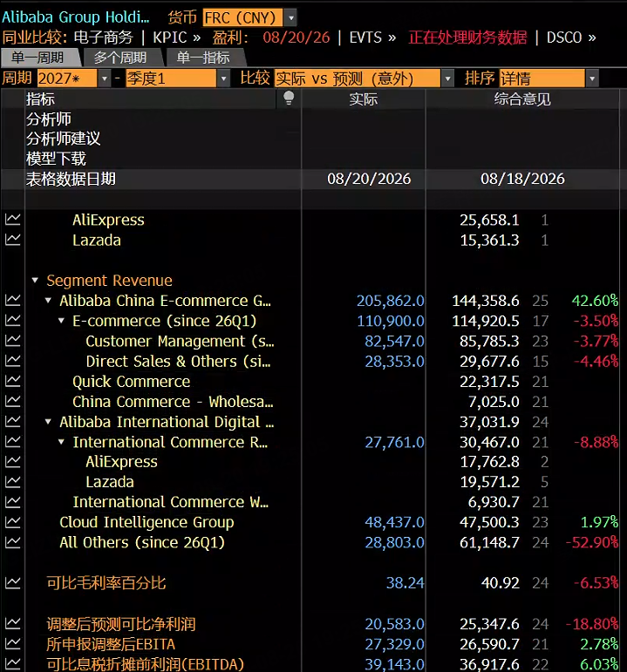Open chart icon for 调整后预测可比净利润

tap(12, 623)
